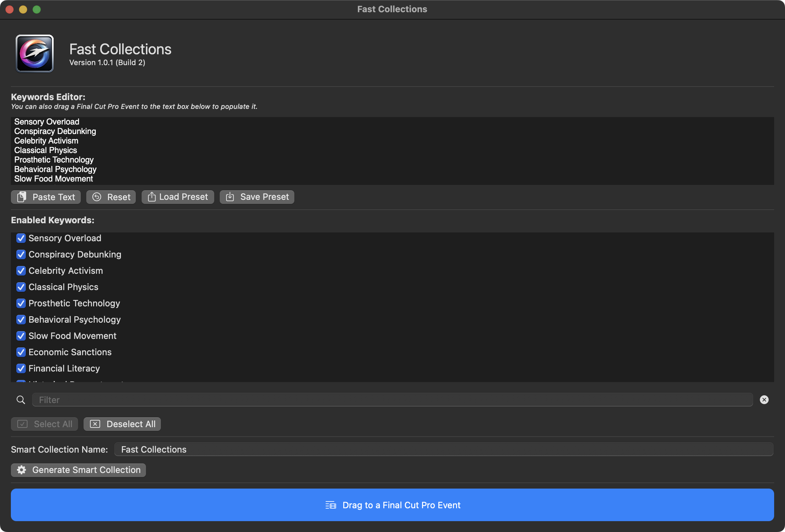The height and width of the screenshot is (532, 785).
Task: Click the Reset button
Action: click(x=111, y=197)
